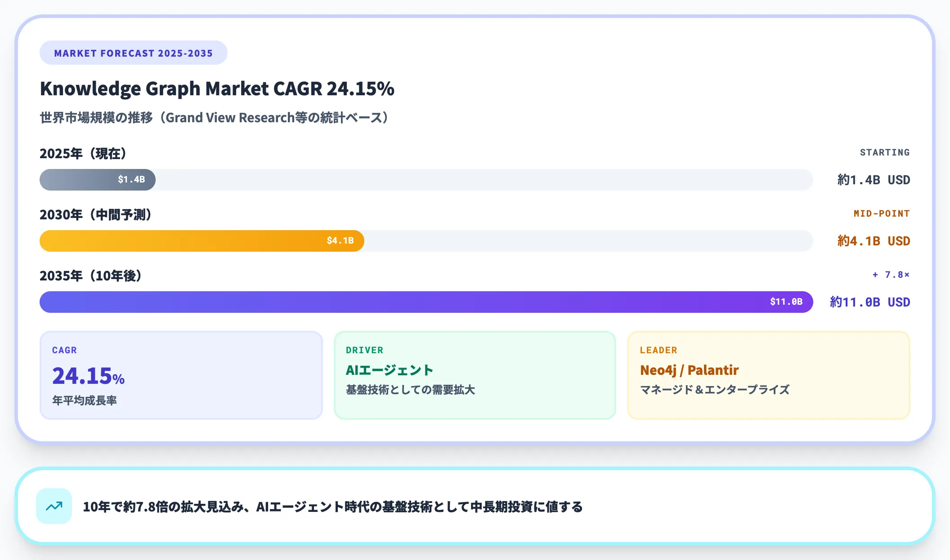The height and width of the screenshot is (560, 950).
Task: Click the 2030年（中間予測） row label
Action: [95, 215]
